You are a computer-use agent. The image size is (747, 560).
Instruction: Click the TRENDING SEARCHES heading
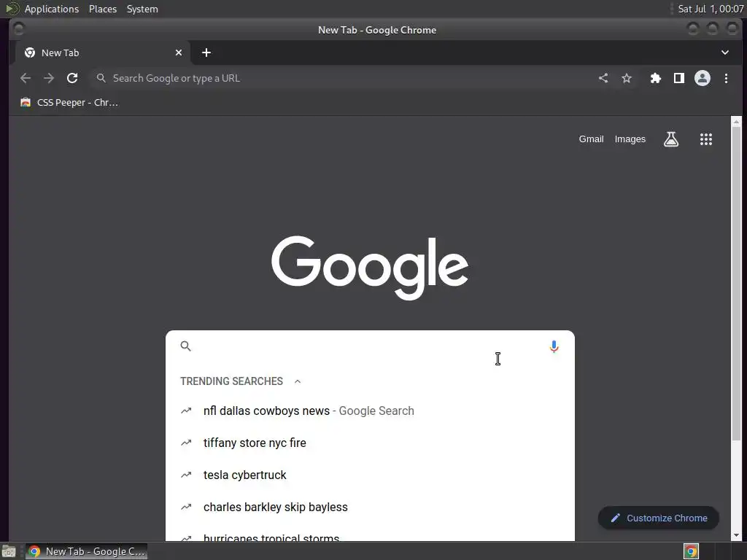pos(231,381)
